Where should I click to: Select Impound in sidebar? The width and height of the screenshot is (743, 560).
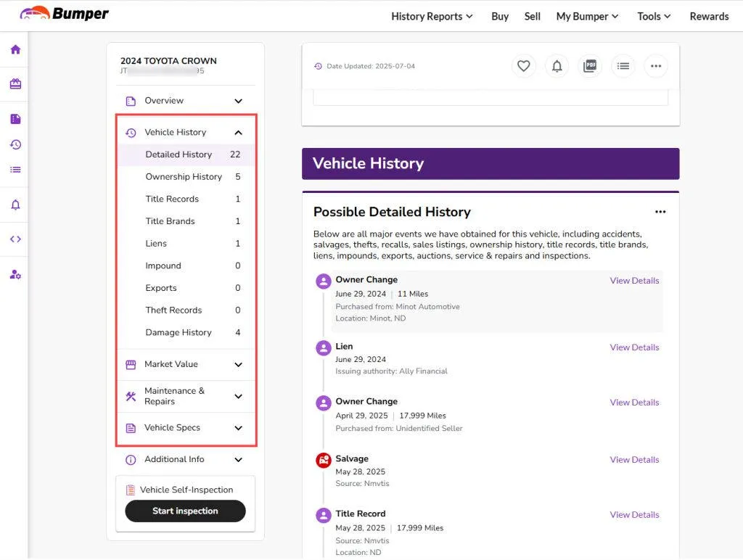point(186,265)
